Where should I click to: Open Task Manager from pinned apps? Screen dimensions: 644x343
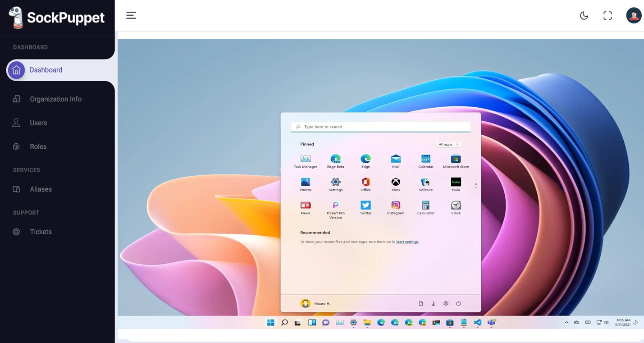coord(306,159)
